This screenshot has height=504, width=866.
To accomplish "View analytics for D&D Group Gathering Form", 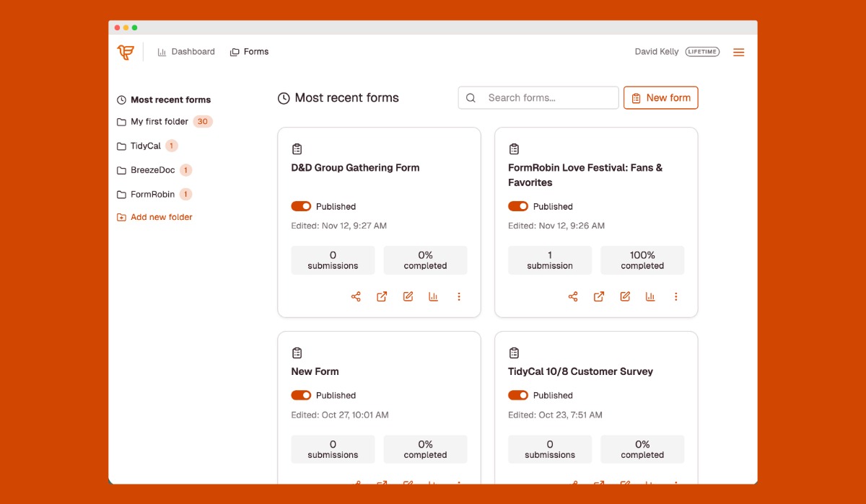I will click(x=433, y=296).
